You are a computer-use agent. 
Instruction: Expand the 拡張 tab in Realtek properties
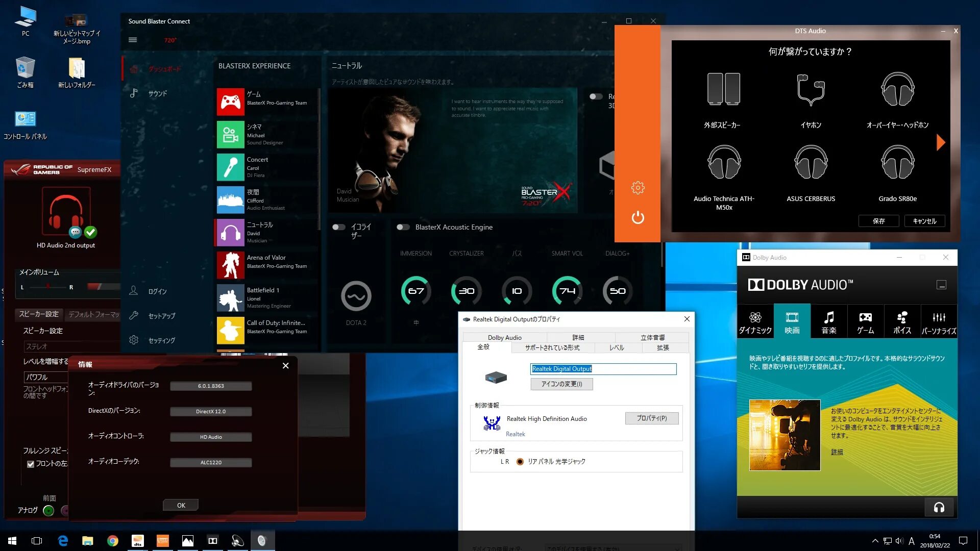pos(661,347)
